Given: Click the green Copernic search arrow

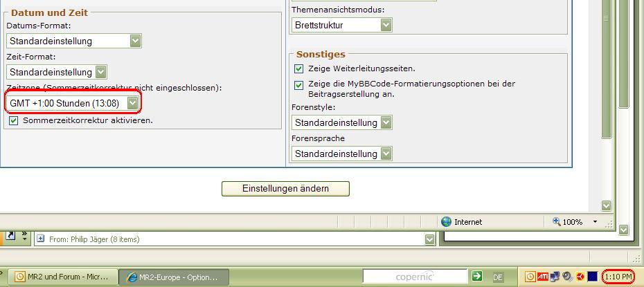Looking at the screenshot, I should pos(476,276).
